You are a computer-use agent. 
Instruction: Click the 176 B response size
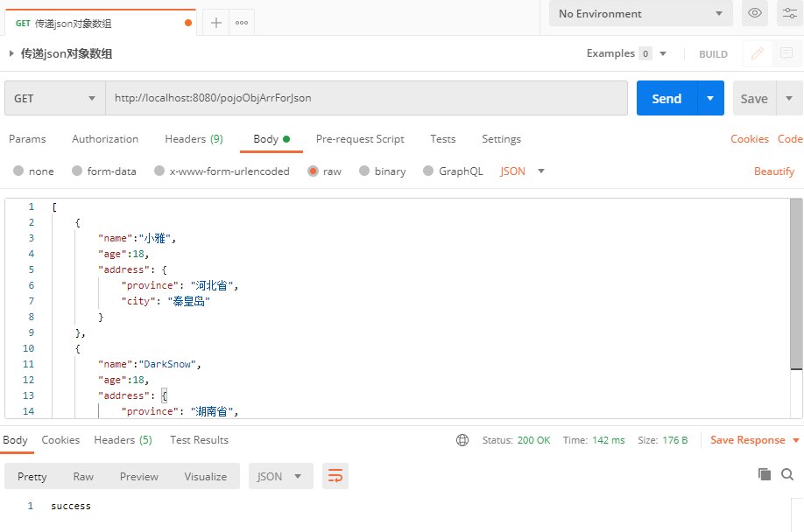[x=674, y=440]
